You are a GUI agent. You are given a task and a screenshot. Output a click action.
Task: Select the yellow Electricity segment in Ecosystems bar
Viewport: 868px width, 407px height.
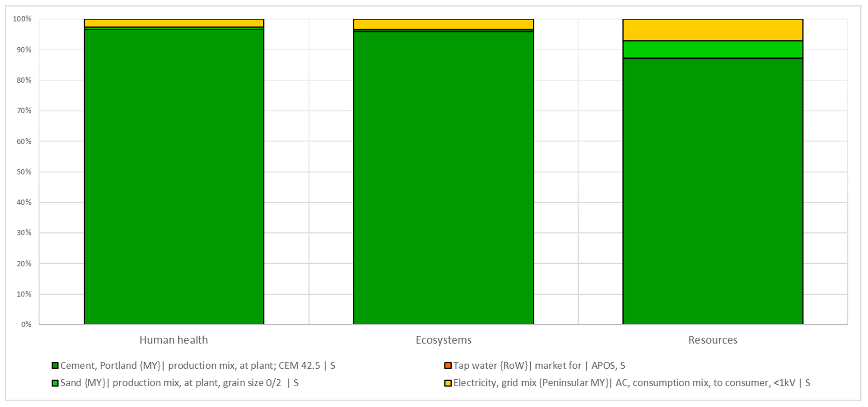pos(443,24)
